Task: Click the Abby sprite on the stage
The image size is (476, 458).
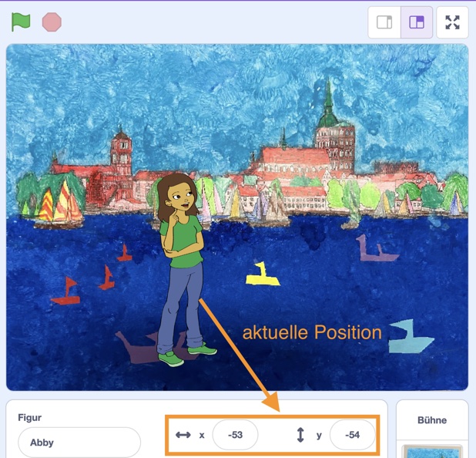Action: point(183,262)
